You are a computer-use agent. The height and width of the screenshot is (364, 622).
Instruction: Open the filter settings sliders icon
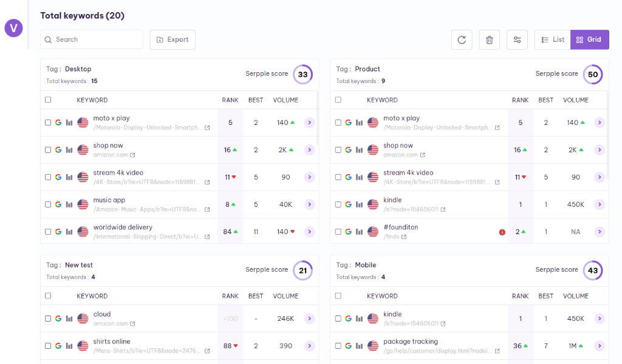coord(518,39)
